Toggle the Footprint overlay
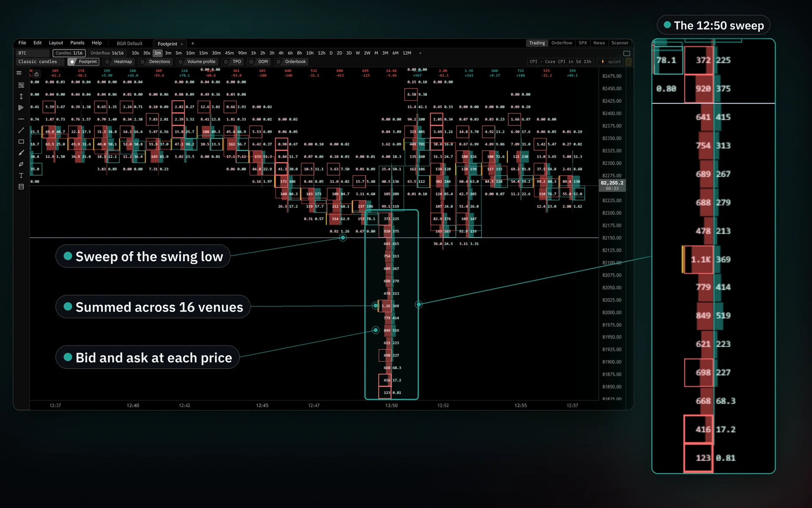 (x=84, y=62)
